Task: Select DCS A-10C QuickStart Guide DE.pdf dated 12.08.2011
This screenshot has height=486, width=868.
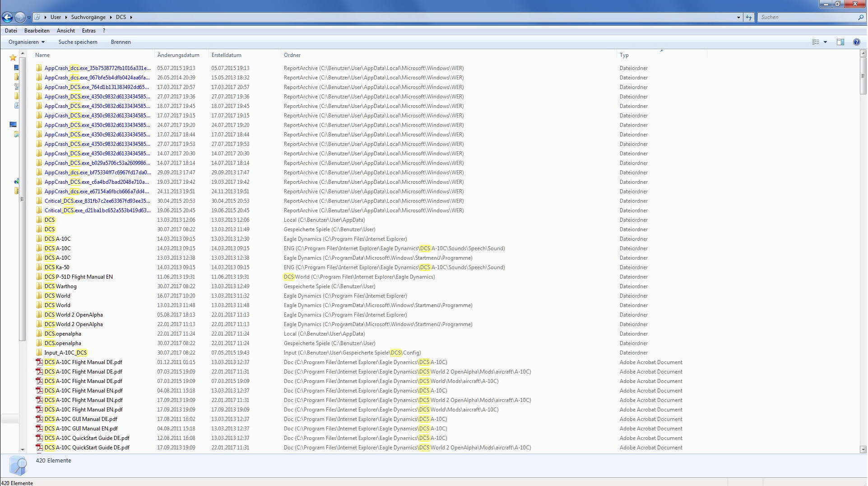Action: [x=87, y=438]
